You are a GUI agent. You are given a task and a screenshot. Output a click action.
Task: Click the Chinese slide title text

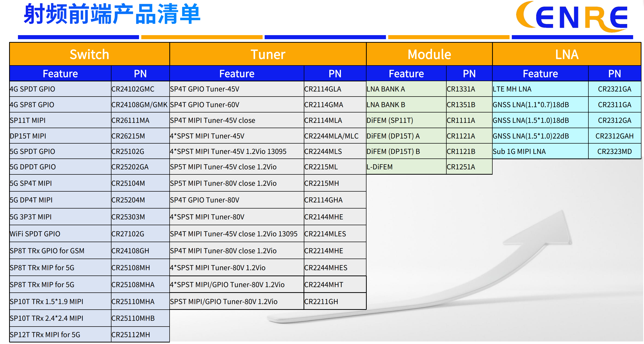112,14
